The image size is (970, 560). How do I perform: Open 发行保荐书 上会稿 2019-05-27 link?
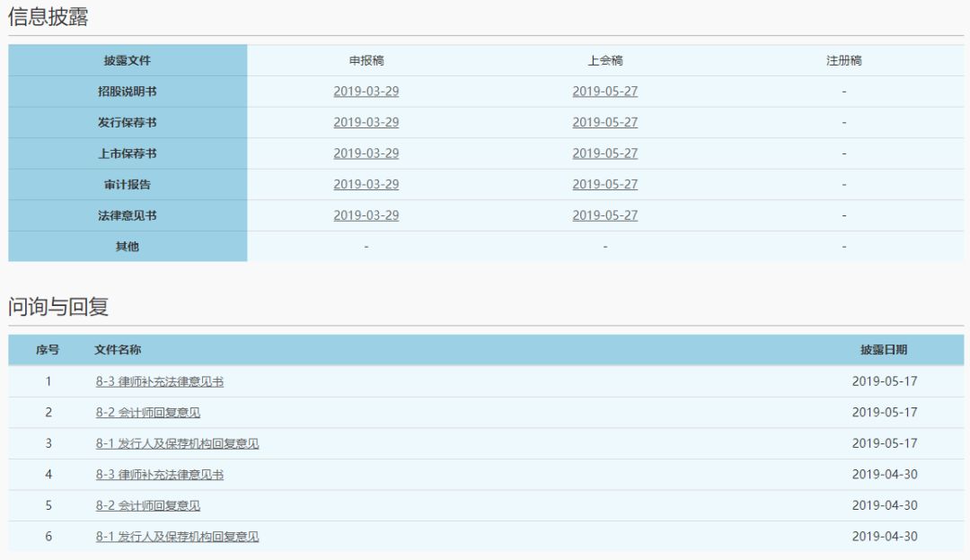click(605, 122)
